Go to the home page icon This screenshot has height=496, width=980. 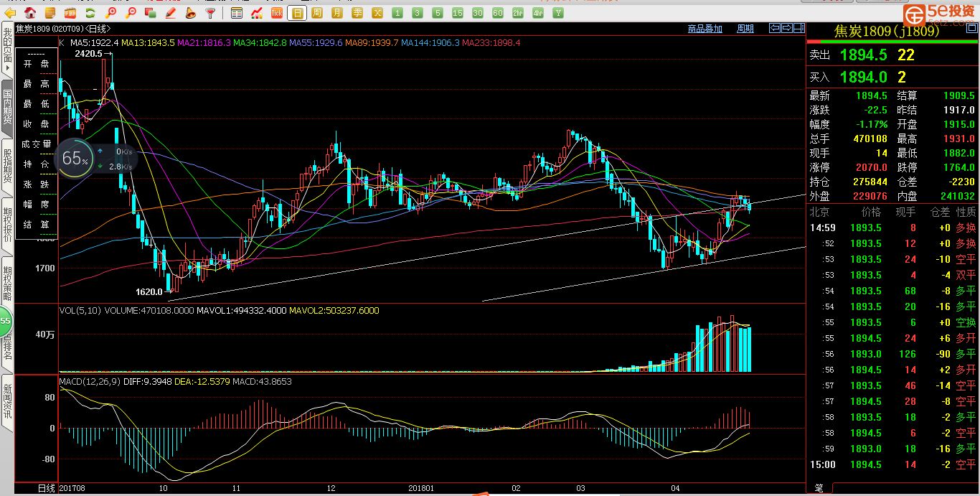(30, 13)
